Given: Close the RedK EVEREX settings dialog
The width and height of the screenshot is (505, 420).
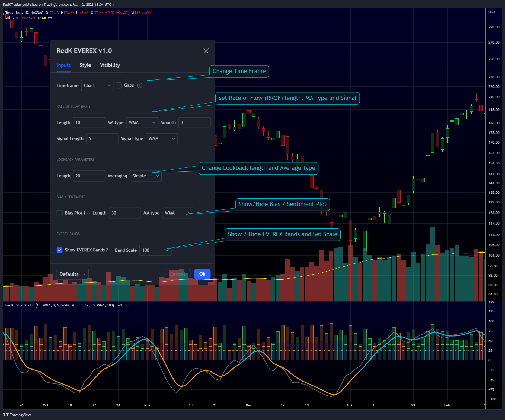Looking at the screenshot, I should pyautogui.click(x=206, y=51).
